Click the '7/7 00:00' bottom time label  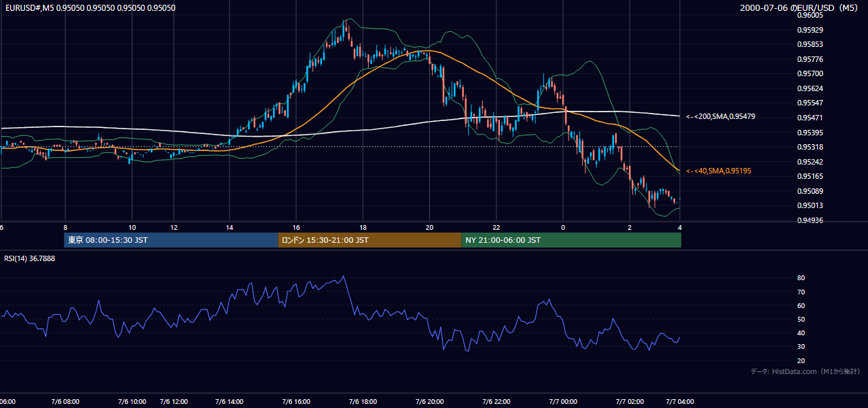(x=562, y=402)
